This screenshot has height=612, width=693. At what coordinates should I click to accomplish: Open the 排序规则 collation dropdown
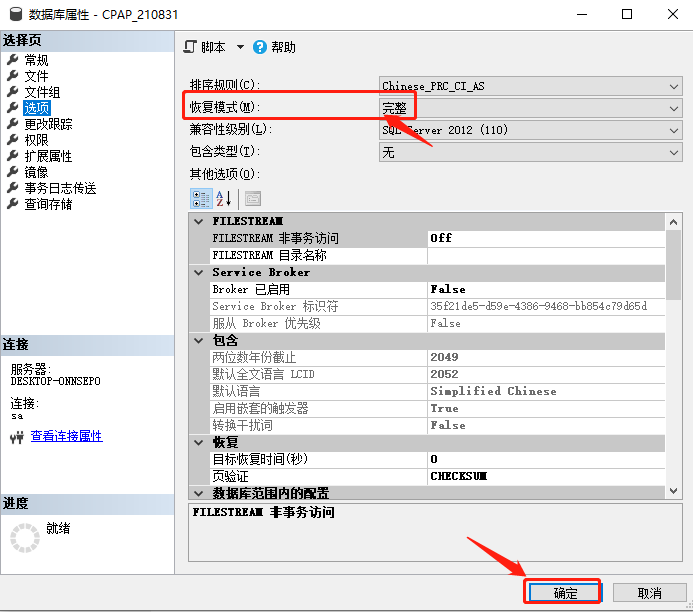click(673, 86)
